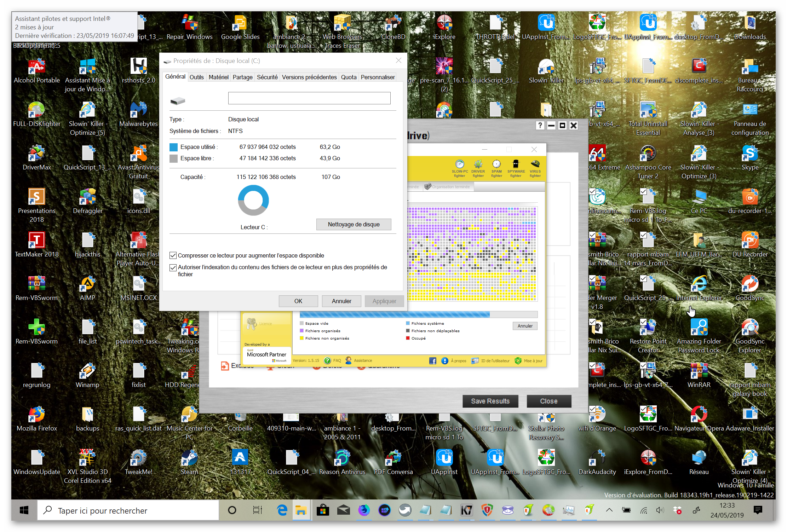787x532 pixels.
Task: Switch to the Outils tab
Action: coord(196,77)
